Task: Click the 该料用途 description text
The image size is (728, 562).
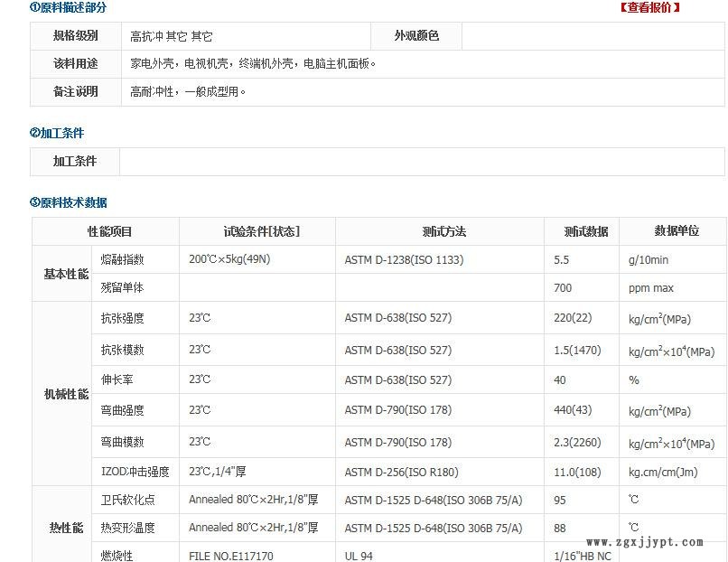Action: coord(253,64)
